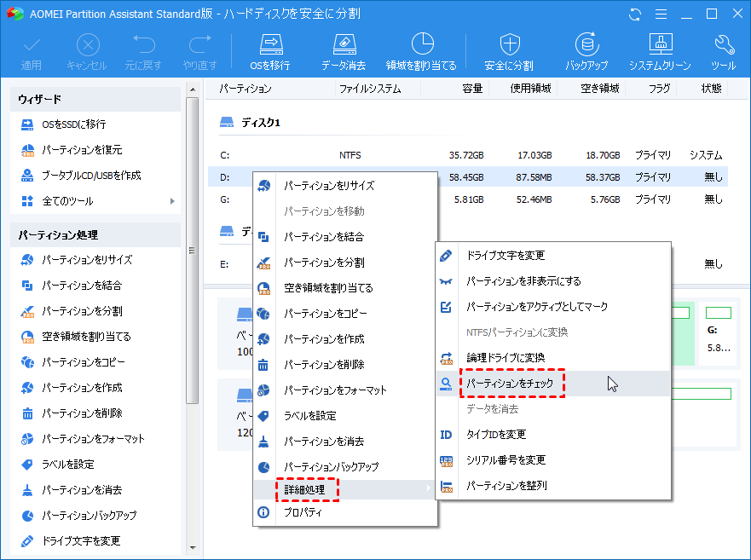
Task: Sort by the 空き領域 column header
Action: tap(599, 89)
